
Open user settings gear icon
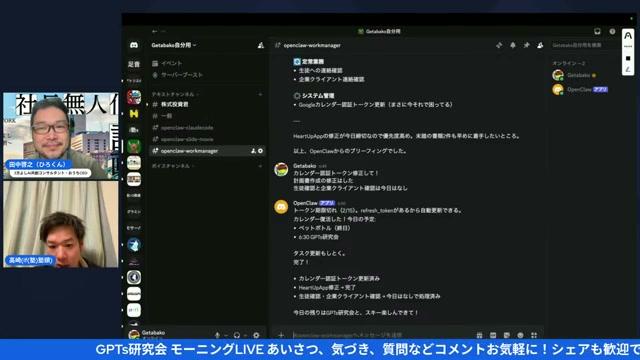(256, 335)
